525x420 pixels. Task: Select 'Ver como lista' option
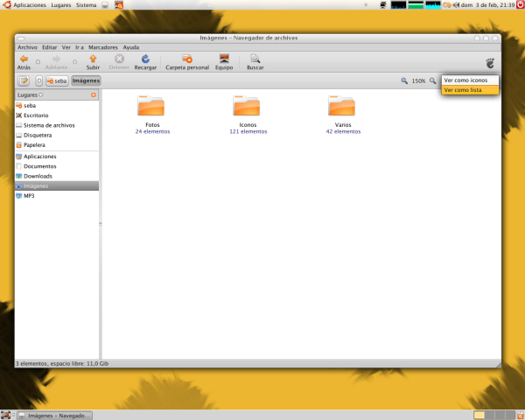point(463,89)
